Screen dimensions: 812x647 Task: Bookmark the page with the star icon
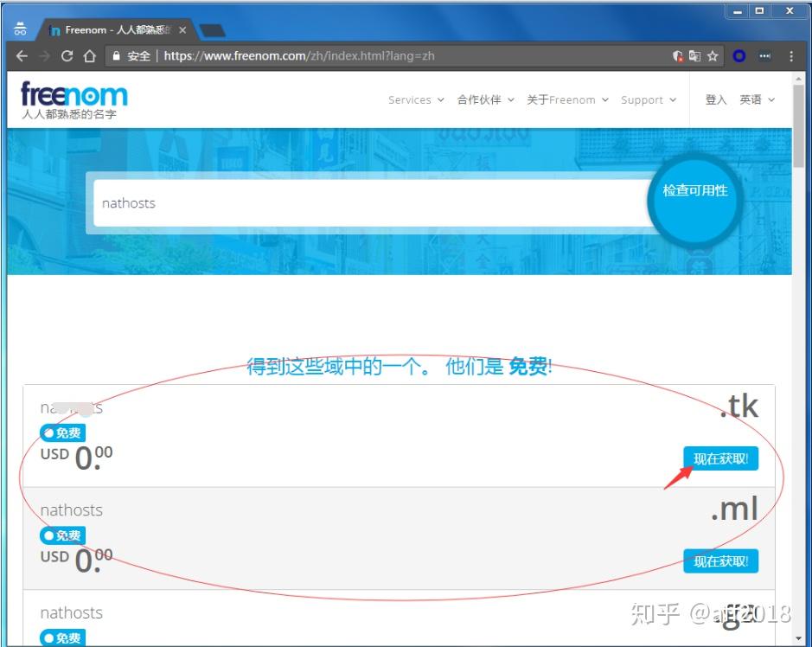click(x=713, y=56)
